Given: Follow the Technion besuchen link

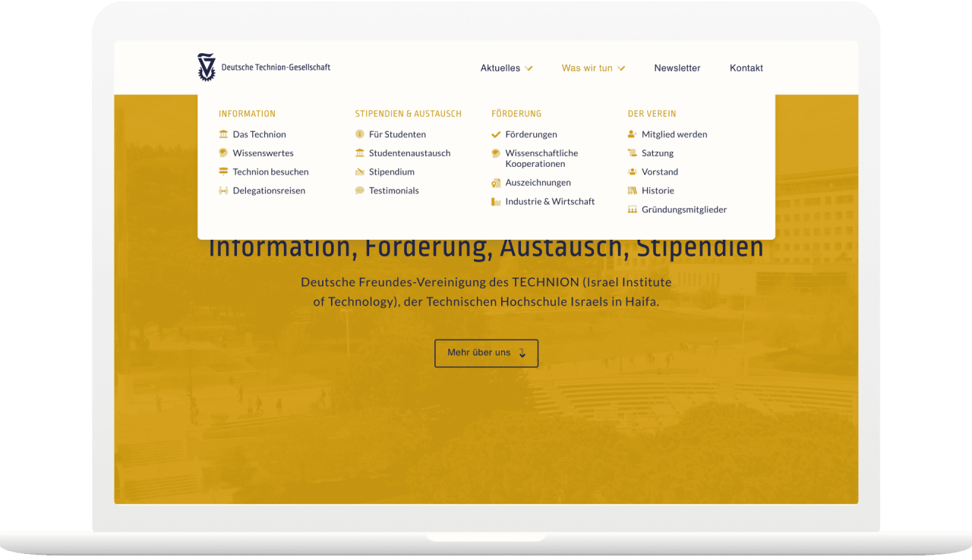Looking at the screenshot, I should (x=270, y=171).
